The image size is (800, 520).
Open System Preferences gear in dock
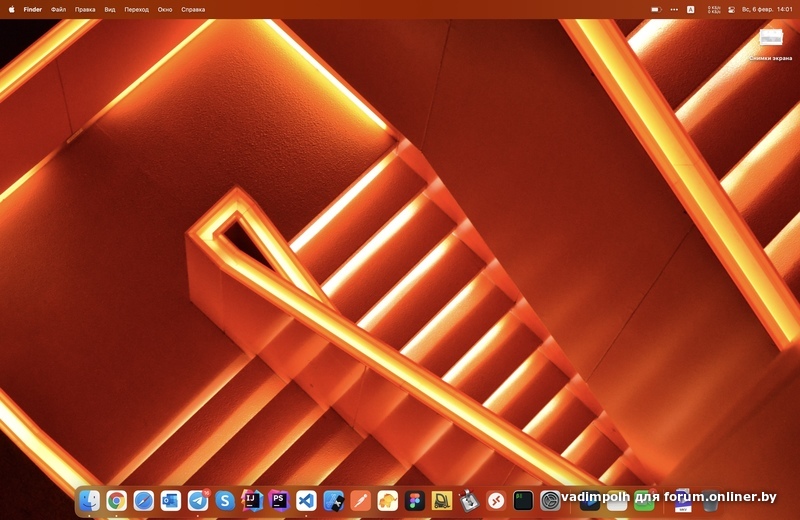pyautogui.click(x=550, y=500)
